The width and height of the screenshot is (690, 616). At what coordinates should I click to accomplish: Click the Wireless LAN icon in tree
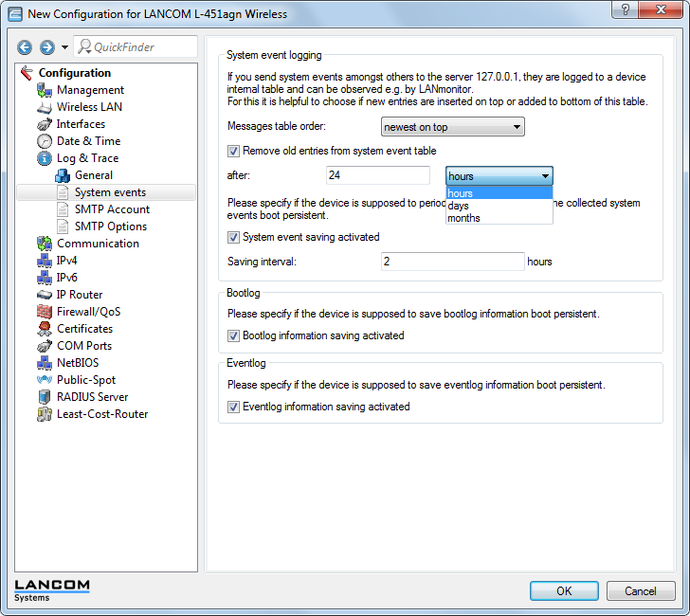tap(45, 107)
